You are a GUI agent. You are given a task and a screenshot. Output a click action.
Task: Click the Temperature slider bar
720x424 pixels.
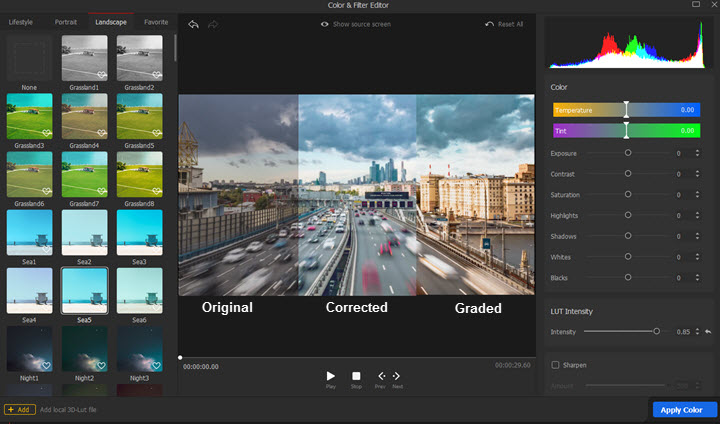tap(626, 110)
